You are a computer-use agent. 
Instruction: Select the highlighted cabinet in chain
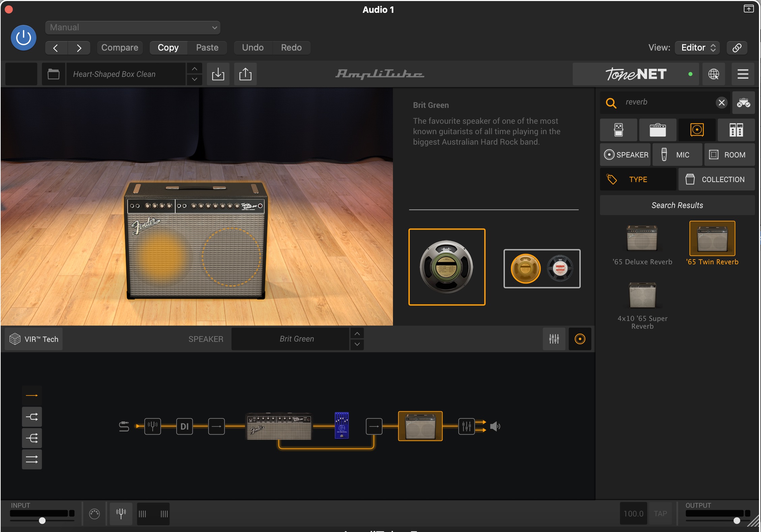click(420, 426)
